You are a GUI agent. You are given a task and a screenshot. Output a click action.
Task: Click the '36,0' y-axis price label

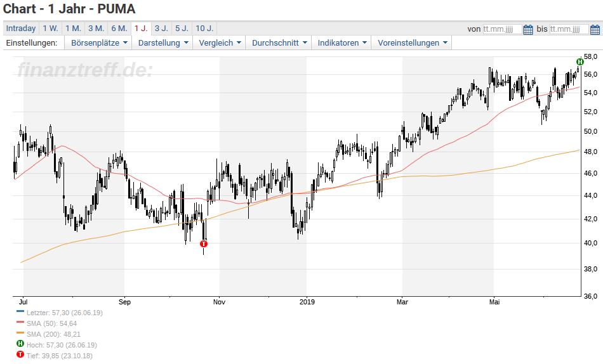coord(590,296)
